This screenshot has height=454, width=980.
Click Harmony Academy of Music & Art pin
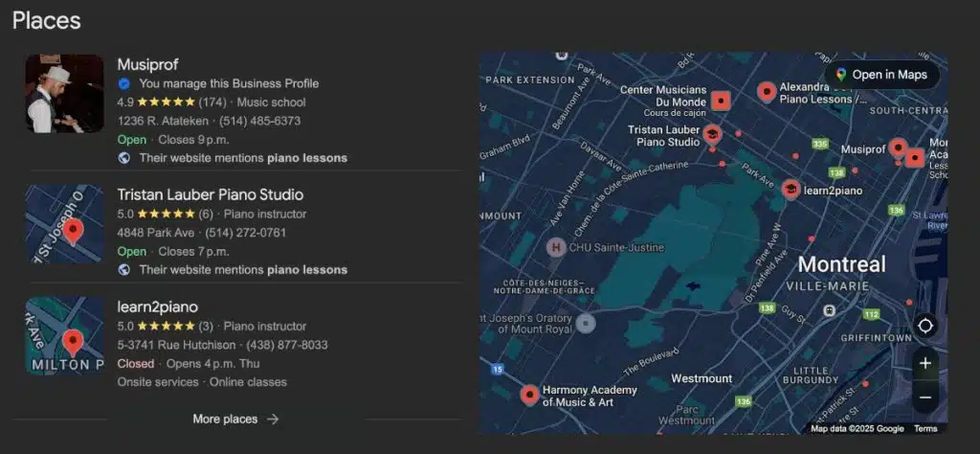pos(530,396)
